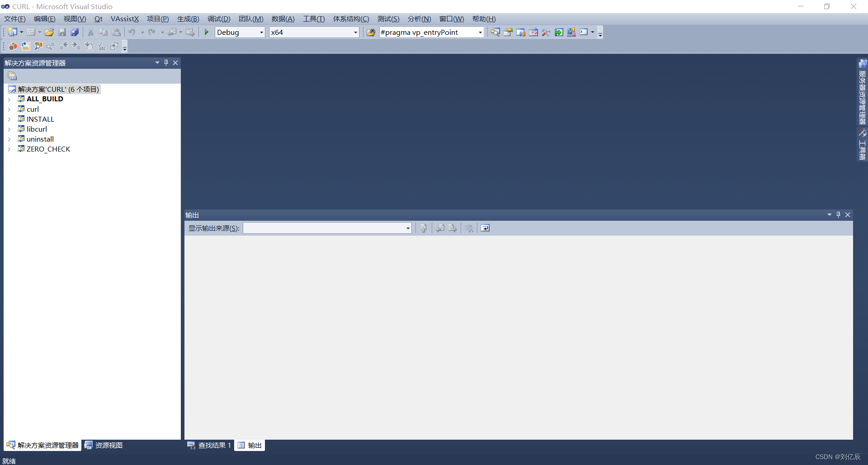Screen dimensions: 868x465
Task: Start debugging with the green play icon
Action: coord(207,32)
